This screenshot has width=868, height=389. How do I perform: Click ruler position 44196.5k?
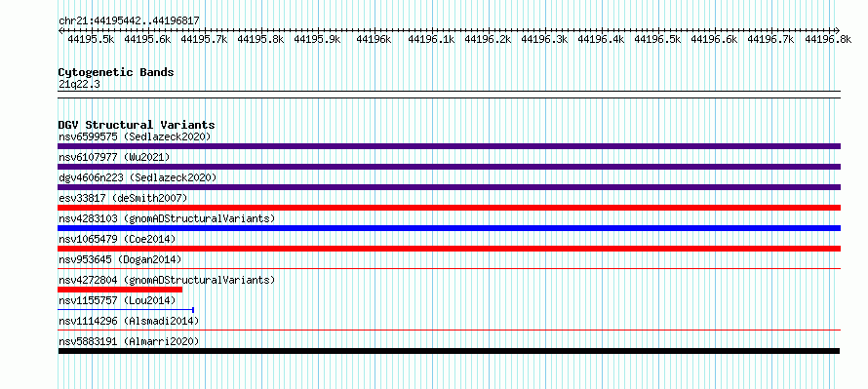coord(657,39)
